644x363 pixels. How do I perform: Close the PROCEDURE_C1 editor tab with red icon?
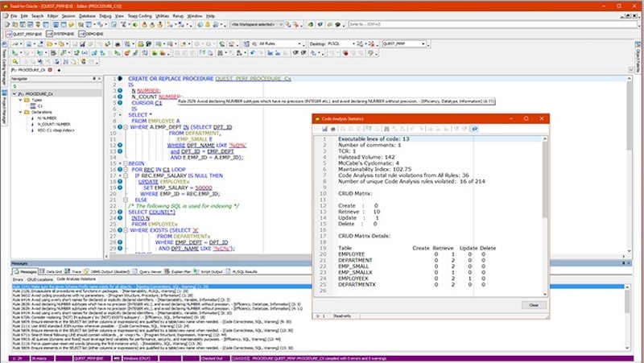click(50, 70)
